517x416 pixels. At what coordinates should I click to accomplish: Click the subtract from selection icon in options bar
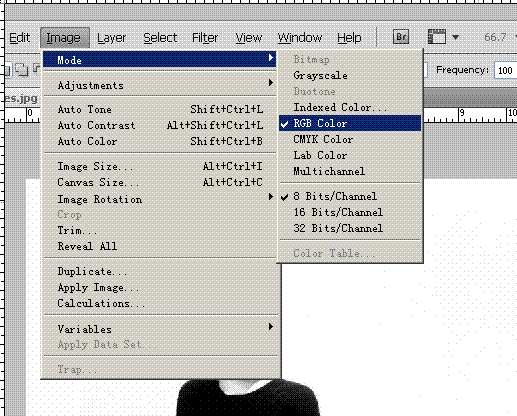(36, 69)
